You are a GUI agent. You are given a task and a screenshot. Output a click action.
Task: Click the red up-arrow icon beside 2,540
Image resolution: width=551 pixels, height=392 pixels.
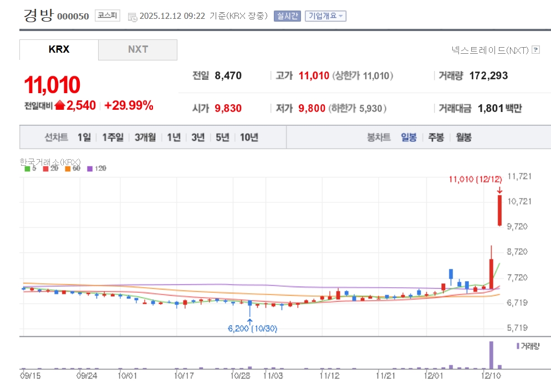click(x=60, y=105)
